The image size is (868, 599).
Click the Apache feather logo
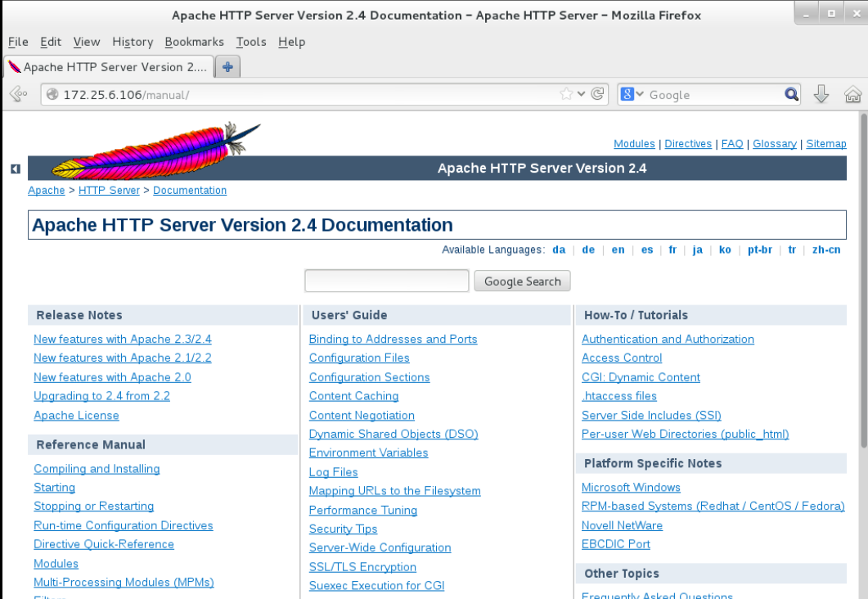tap(156, 151)
